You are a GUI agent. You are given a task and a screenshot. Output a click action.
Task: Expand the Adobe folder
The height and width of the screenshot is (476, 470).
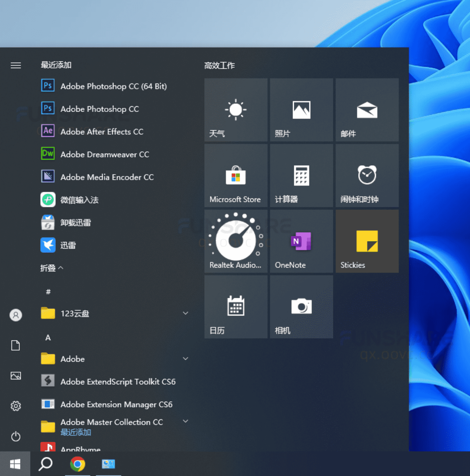114,359
